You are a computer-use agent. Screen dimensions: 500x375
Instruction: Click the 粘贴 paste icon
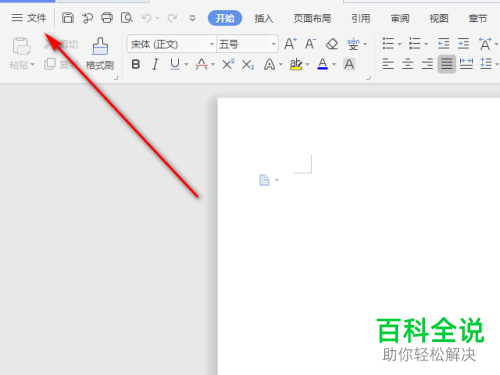click(x=21, y=46)
